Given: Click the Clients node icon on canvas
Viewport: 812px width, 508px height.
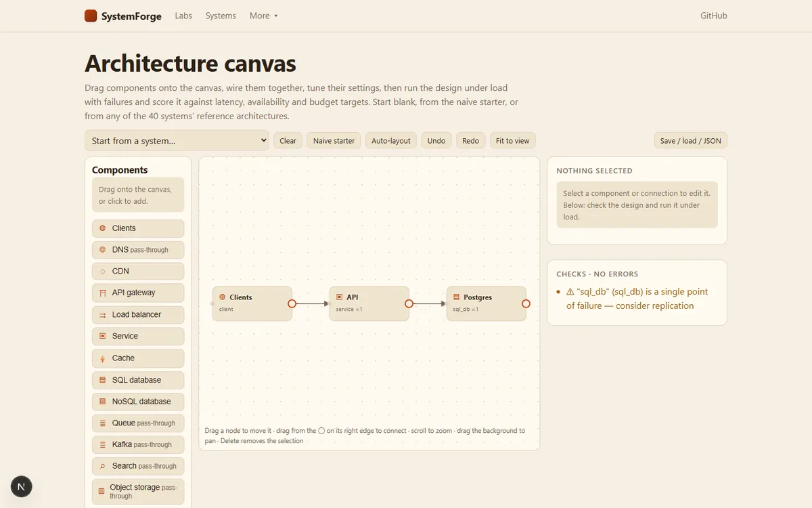Looking at the screenshot, I should point(223,297).
